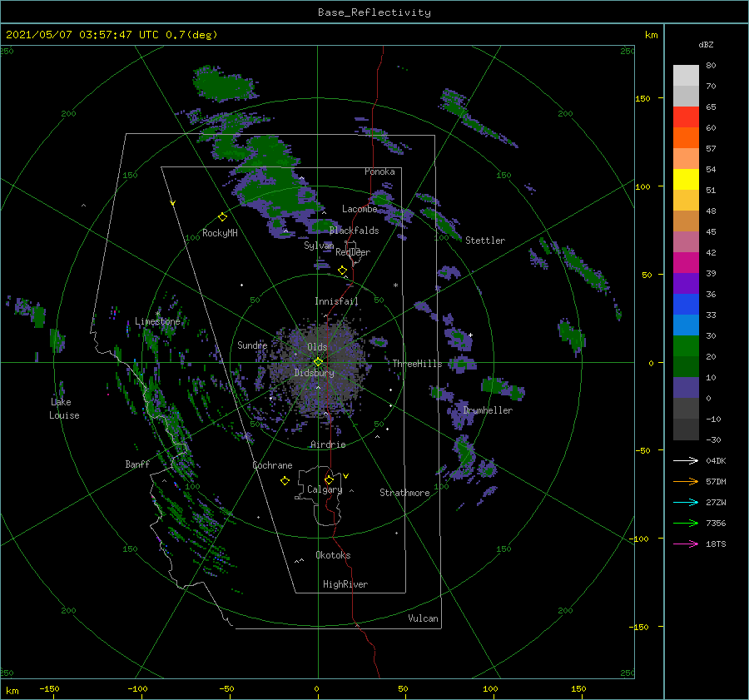This screenshot has width=749, height=700.
Task: Click the Olds label
Action: pos(317,347)
